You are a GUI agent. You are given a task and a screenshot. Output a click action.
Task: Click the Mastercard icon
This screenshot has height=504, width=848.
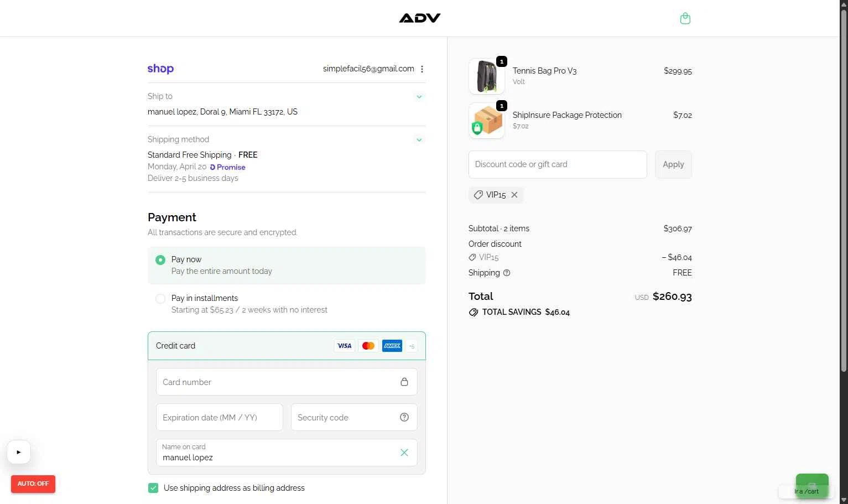(368, 346)
